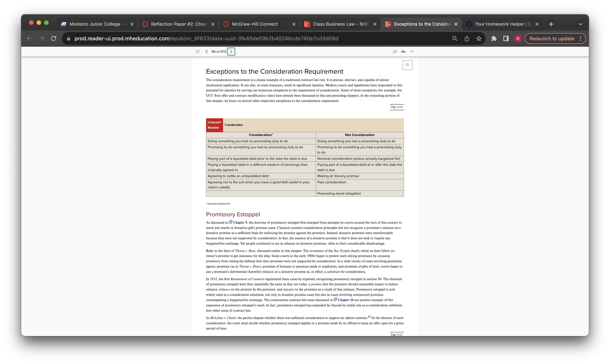The height and width of the screenshot is (364, 610).
Task: Advance to the next page in reader
Action: click(x=231, y=51)
